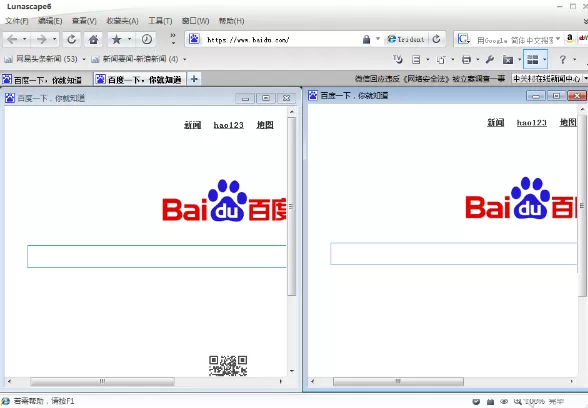This screenshot has width=588, height=408.
Task: Show more toolbar buttons via double chevron
Action: pos(172,39)
